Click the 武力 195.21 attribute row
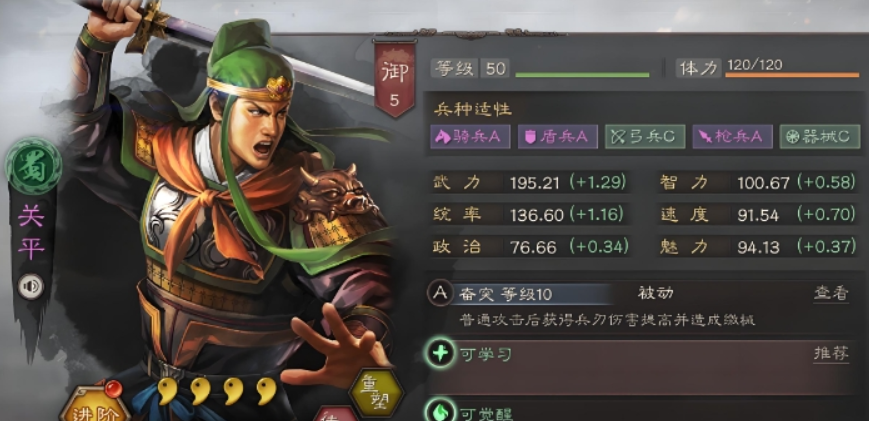The width and height of the screenshot is (869, 421). [x=531, y=182]
